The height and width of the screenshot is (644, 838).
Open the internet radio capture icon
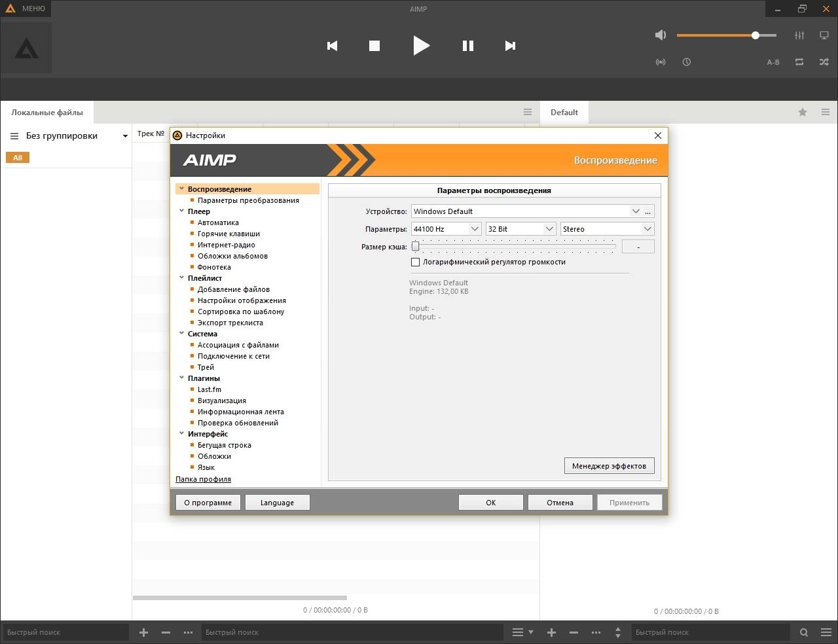click(661, 62)
